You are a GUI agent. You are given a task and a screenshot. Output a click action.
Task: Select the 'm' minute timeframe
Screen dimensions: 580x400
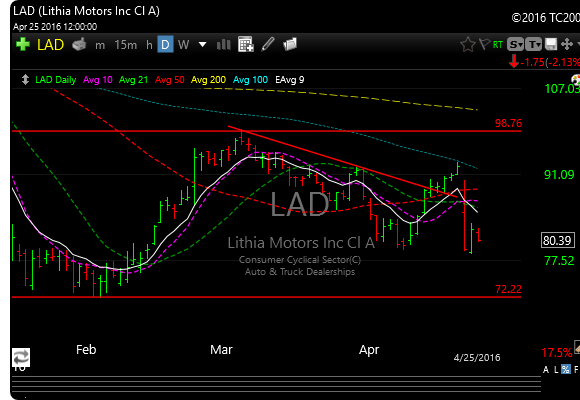coord(100,45)
